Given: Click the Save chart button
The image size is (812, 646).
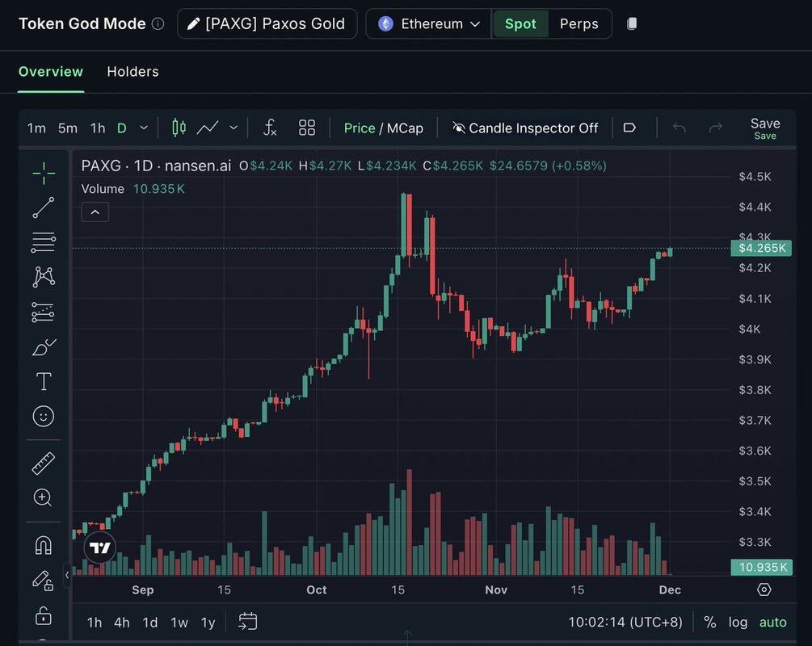Looking at the screenshot, I should pyautogui.click(x=764, y=128).
